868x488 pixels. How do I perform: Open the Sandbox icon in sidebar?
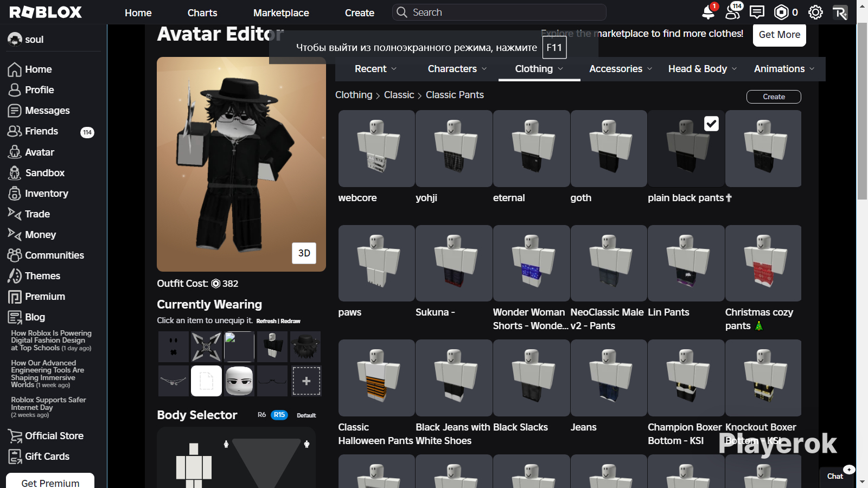[x=15, y=173]
